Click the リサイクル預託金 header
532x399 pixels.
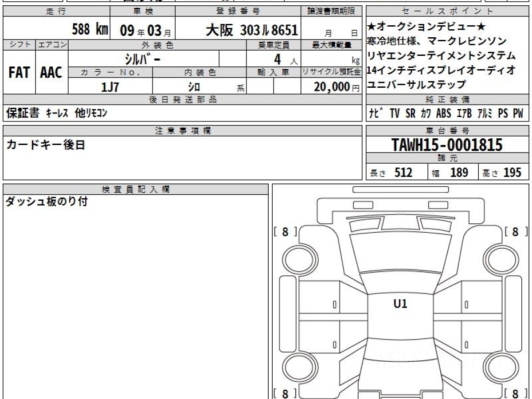tap(332, 72)
